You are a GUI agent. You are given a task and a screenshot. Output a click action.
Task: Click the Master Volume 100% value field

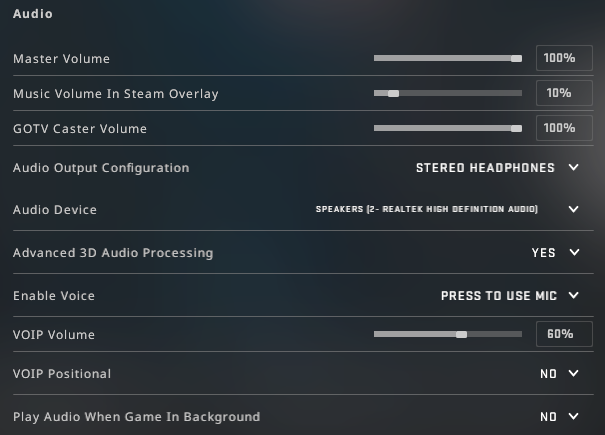pyautogui.click(x=563, y=59)
